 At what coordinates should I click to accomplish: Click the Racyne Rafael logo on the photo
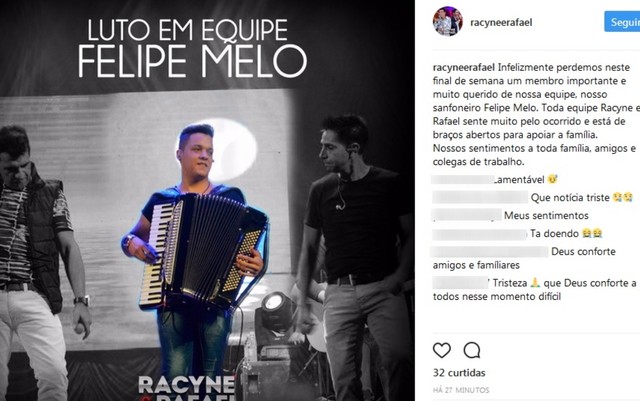point(187,388)
